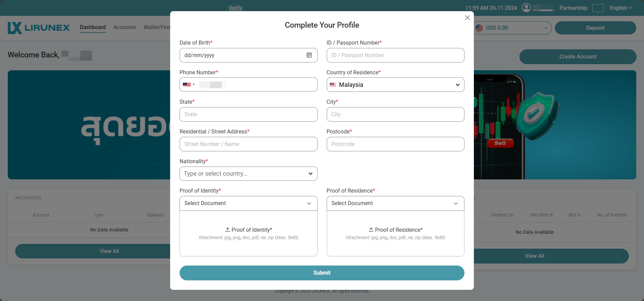Click the user profile avatar icon
The width and height of the screenshot is (644, 301).
coord(526,7)
